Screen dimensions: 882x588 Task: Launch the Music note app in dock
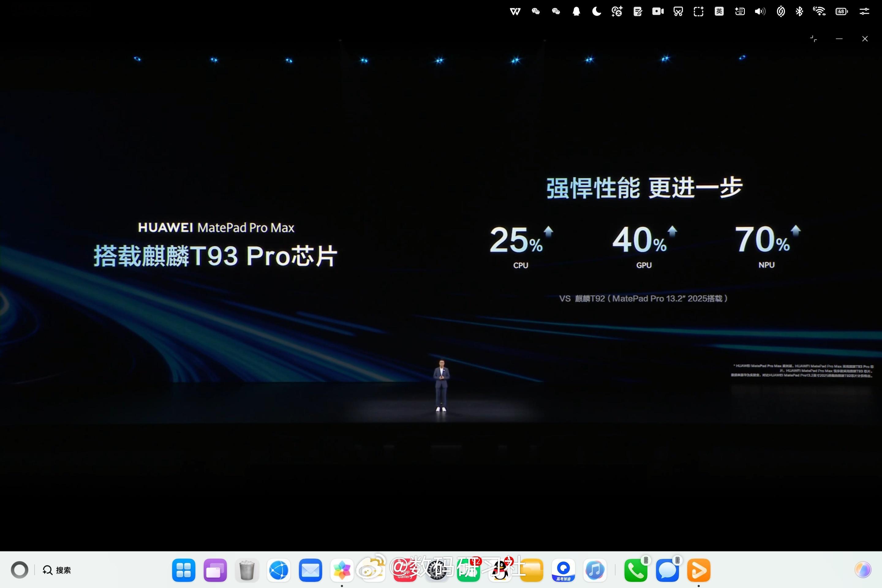click(x=595, y=570)
